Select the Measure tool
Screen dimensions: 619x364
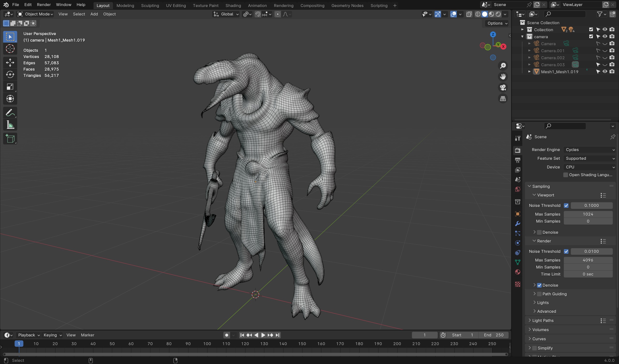[10, 125]
